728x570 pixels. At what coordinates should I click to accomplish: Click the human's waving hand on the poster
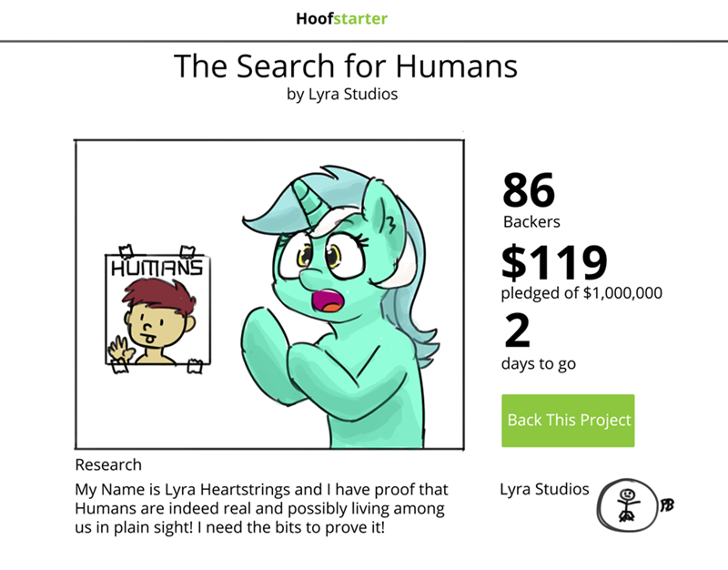click(118, 348)
